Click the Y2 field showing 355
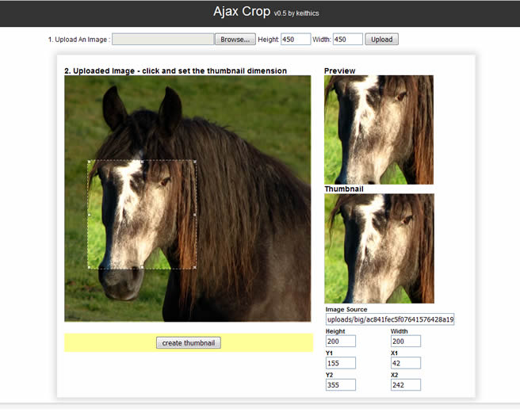This screenshot has height=420, width=520. (341, 385)
